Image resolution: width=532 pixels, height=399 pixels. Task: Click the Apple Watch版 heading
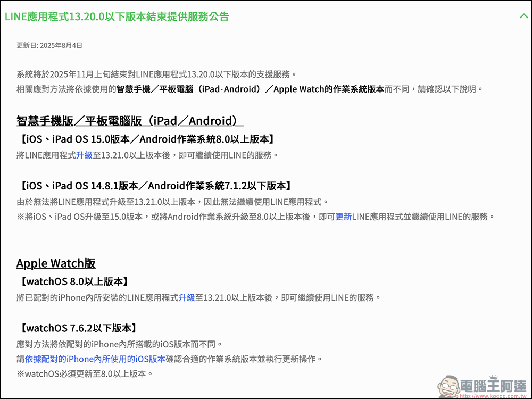[x=56, y=263]
